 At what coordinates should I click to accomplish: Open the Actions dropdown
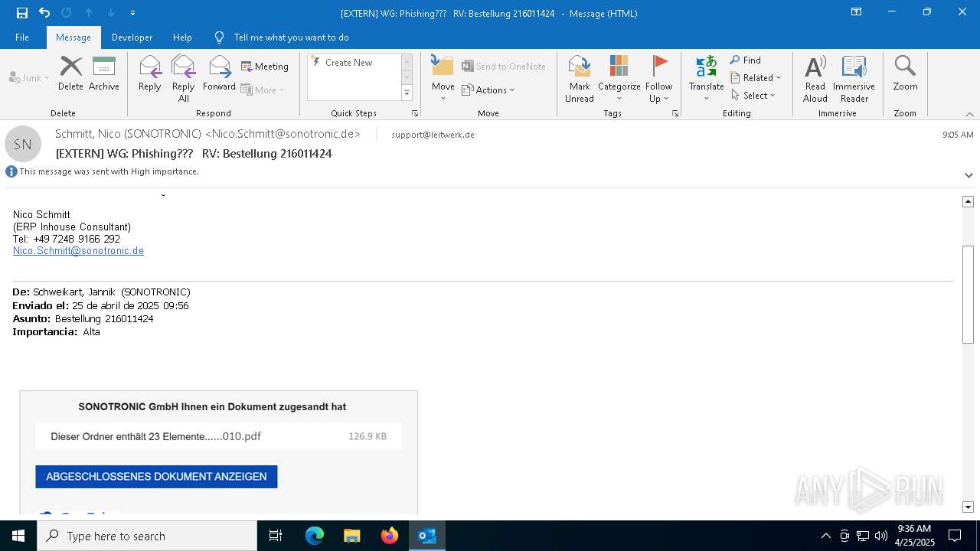488,90
